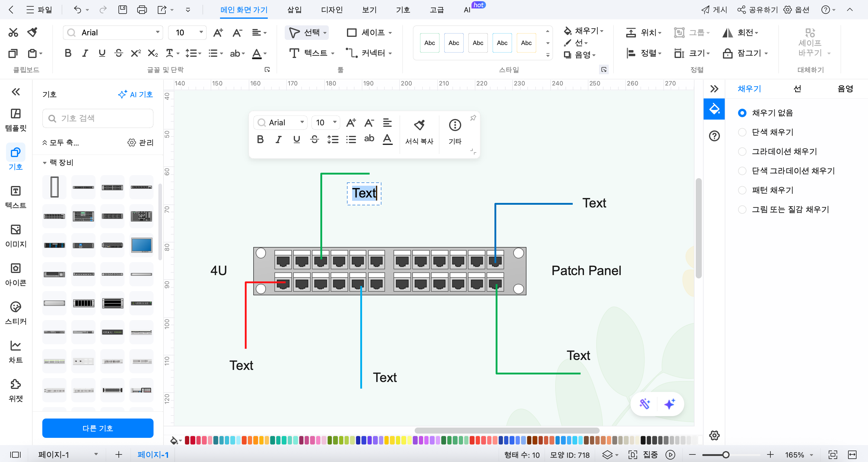This screenshot has width=868, height=462.
Task: Select the monitor rack symbol thumbnail
Action: pyautogui.click(x=141, y=245)
